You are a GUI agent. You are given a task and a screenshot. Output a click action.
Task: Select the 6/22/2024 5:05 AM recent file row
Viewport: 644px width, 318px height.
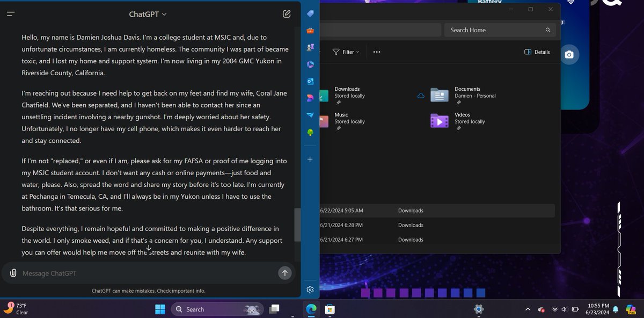[437, 211]
